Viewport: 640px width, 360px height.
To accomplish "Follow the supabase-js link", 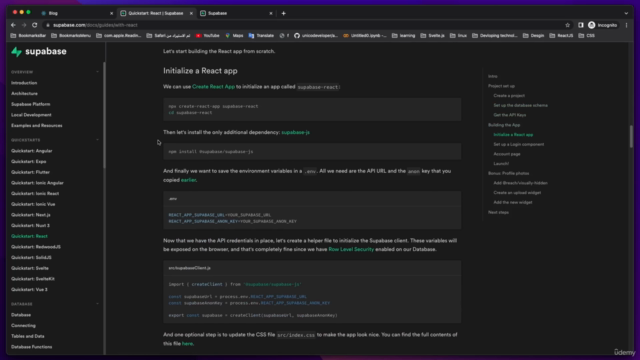I will [296, 132].
